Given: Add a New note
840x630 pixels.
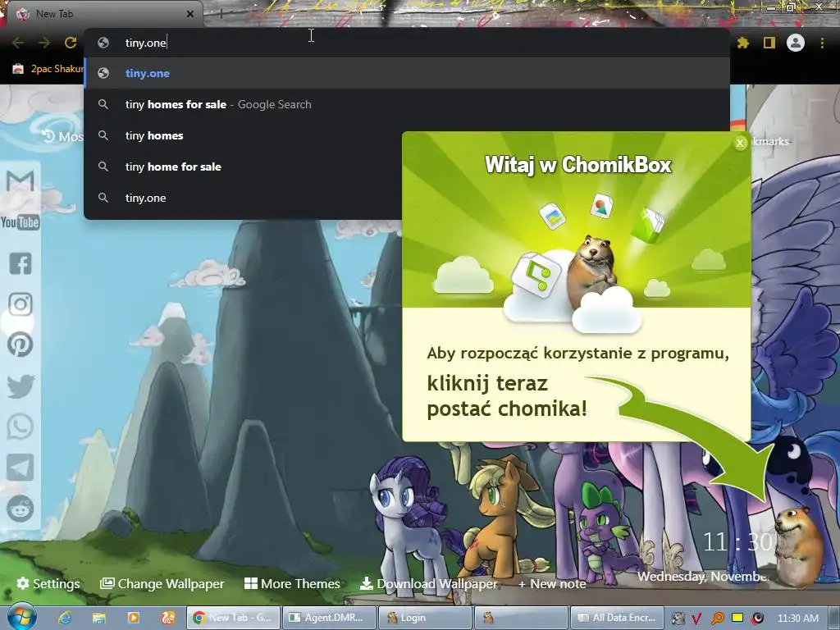Looking at the screenshot, I should (552, 583).
